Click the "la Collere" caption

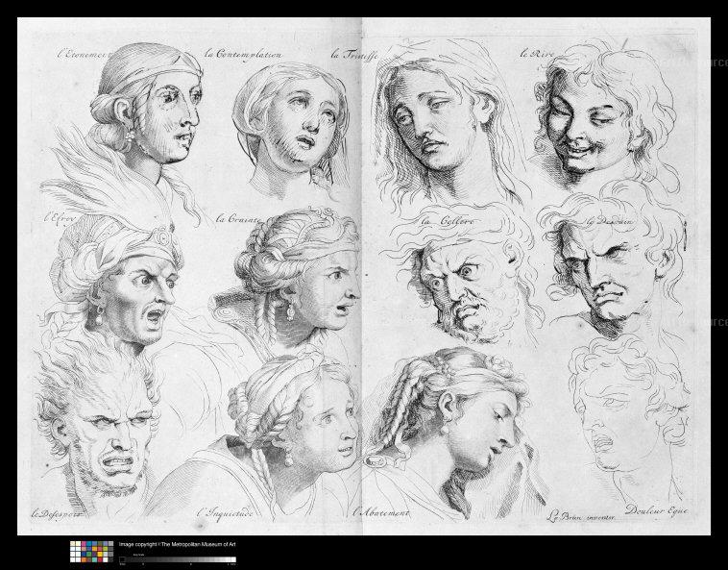[x=448, y=221]
